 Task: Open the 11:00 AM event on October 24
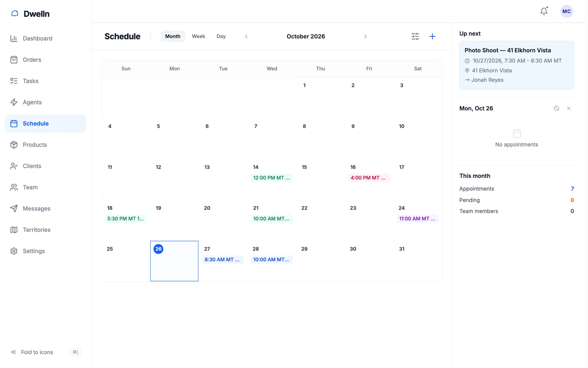click(417, 219)
